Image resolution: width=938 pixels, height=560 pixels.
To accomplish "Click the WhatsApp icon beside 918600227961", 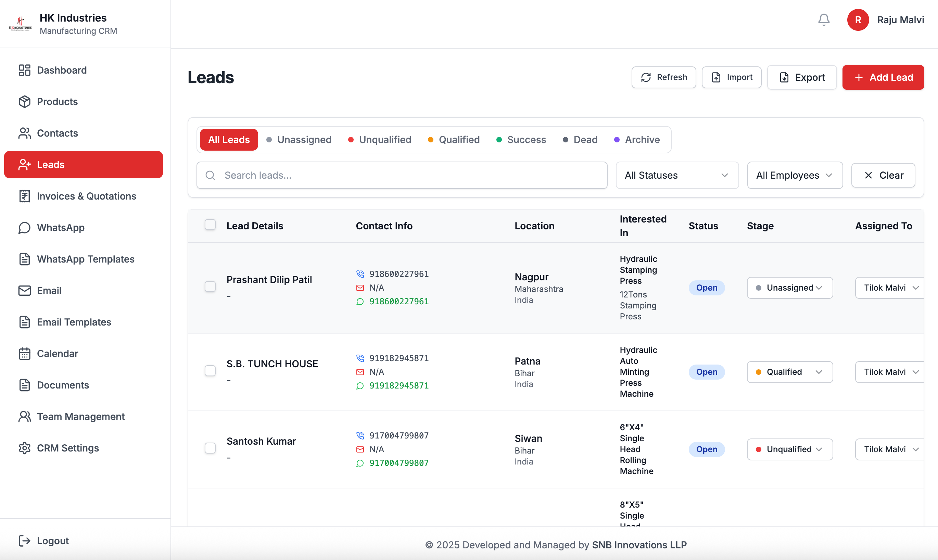I will [x=360, y=302].
